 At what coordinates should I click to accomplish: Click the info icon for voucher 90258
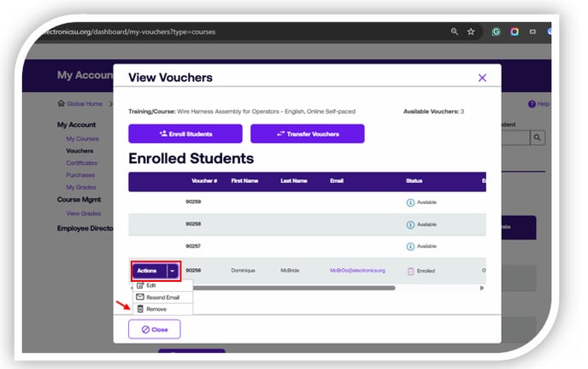pyautogui.click(x=410, y=225)
